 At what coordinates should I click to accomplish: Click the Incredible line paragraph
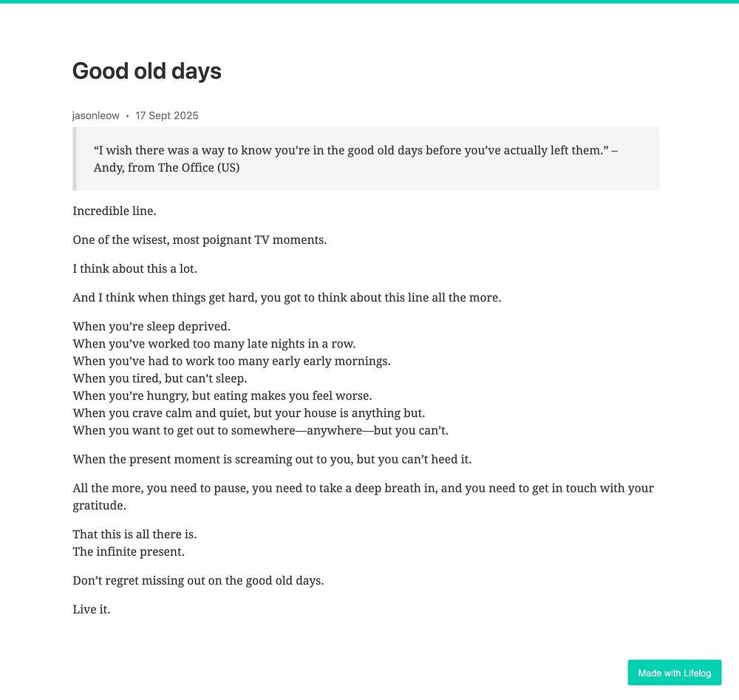115,211
